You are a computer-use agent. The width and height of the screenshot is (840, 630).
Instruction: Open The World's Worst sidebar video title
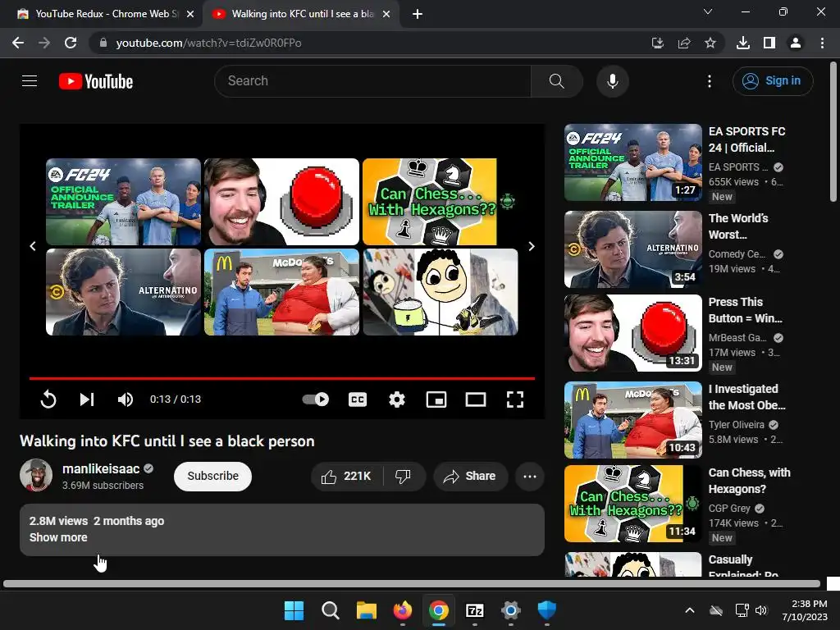(738, 226)
